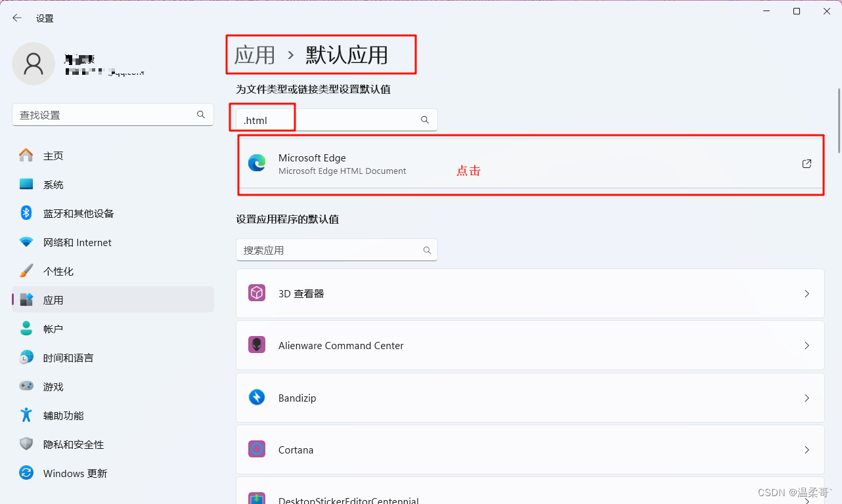Click the Bandizip app icon

[257, 397]
